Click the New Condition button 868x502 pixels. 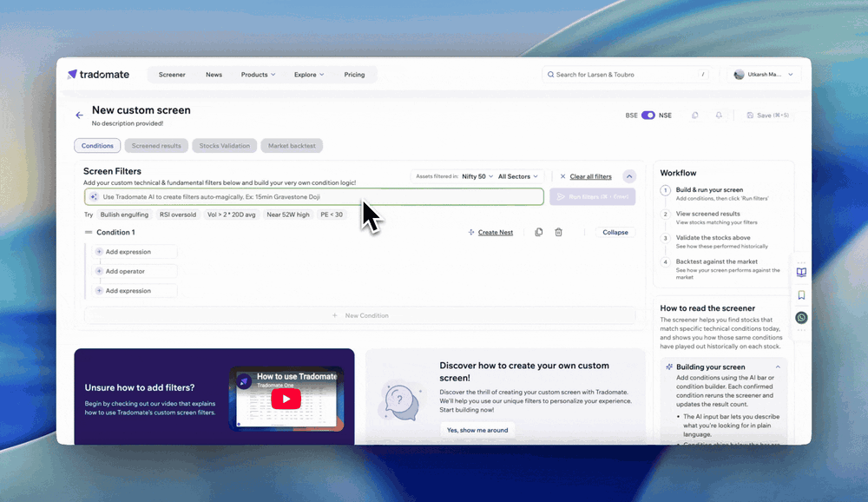coord(360,315)
